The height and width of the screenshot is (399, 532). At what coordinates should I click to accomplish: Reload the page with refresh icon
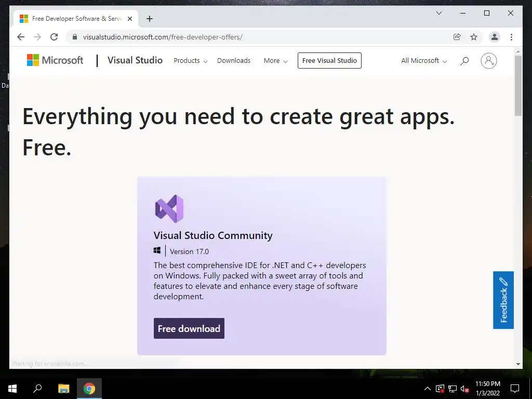coord(54,37)
